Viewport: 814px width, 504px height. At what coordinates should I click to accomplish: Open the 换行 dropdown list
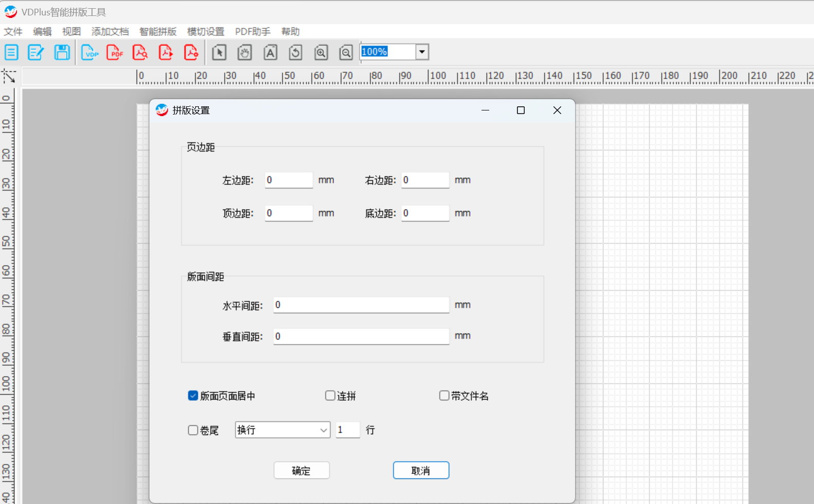283,430
